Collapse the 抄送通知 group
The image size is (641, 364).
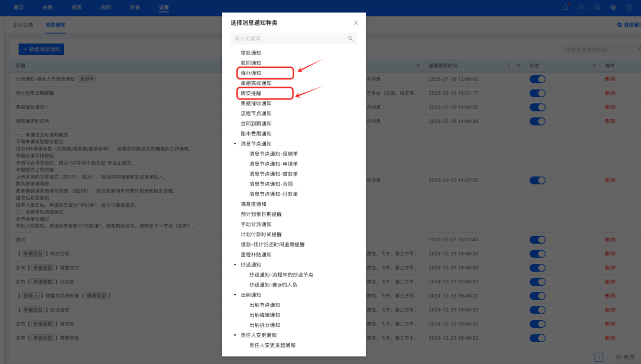click(234, 263)
